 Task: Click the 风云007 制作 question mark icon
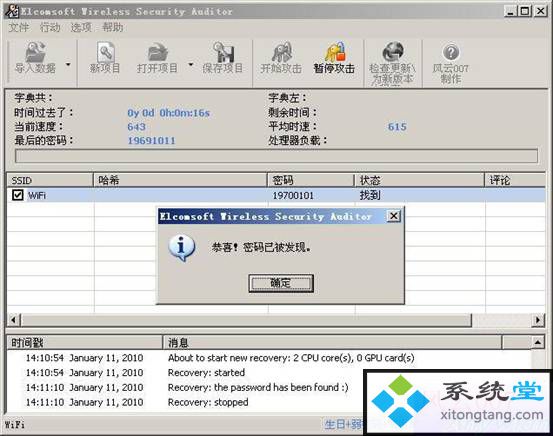pos(451,63)
